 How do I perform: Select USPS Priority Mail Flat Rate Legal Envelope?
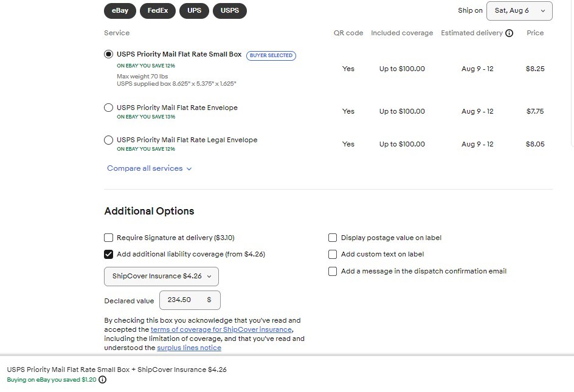point(108,140)
